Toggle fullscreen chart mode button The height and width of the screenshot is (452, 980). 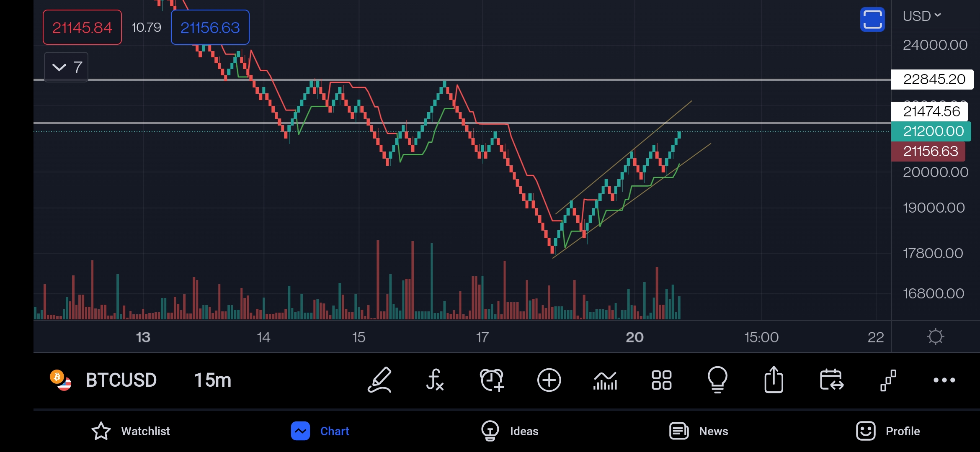872,20
